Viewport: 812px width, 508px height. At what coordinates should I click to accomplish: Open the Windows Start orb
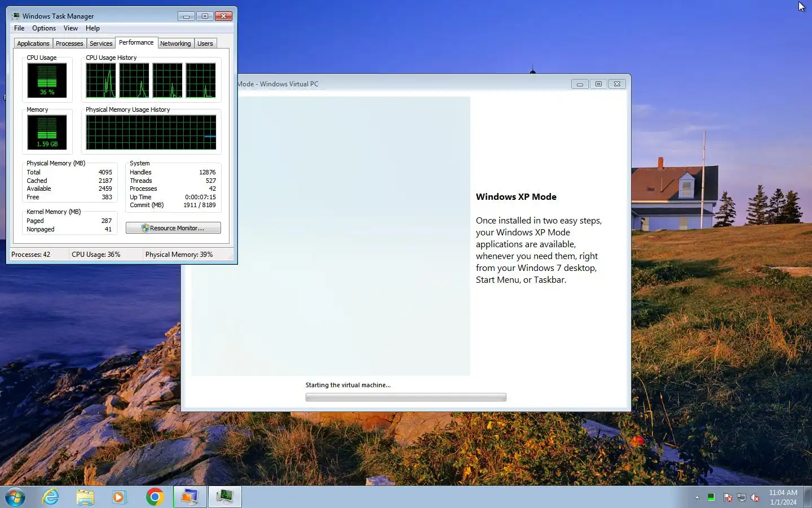15,497
